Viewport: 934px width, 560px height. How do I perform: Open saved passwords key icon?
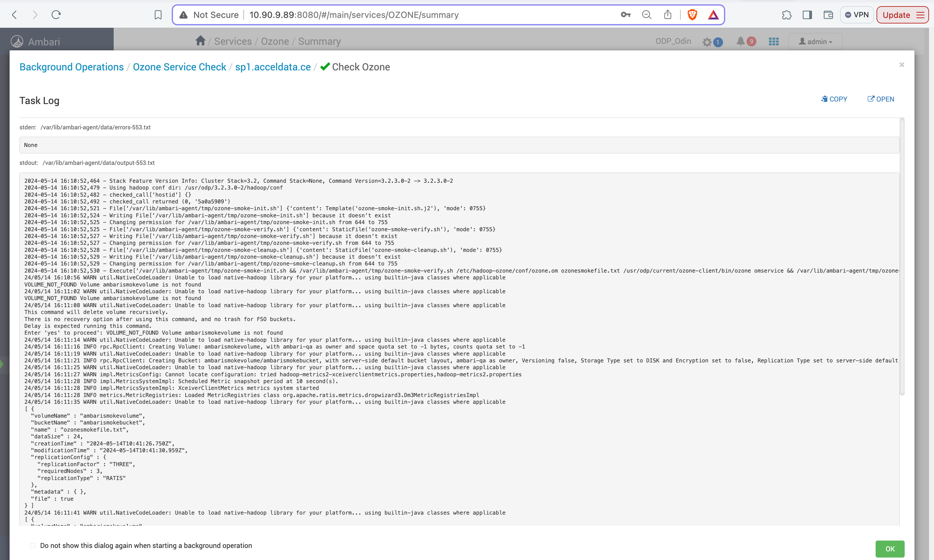click(625, 15)
